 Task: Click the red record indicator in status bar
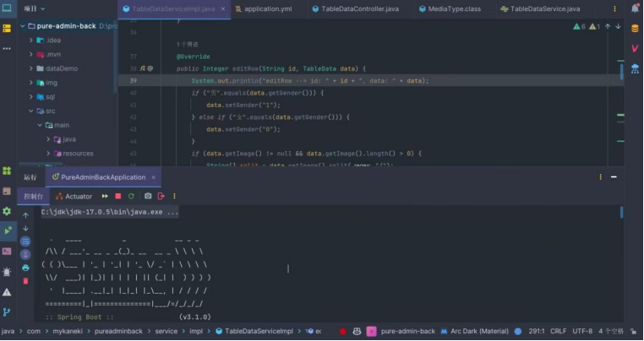point(342,331)
